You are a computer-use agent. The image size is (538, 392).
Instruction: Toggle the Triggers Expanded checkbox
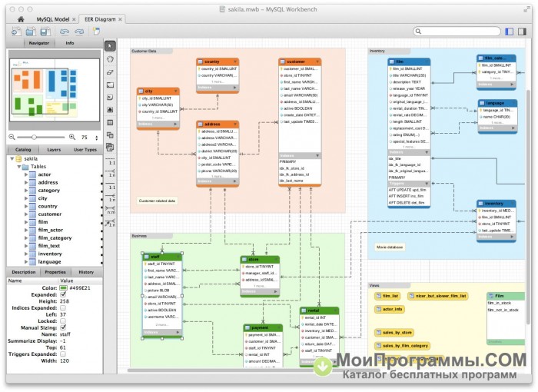pos(63,354)
